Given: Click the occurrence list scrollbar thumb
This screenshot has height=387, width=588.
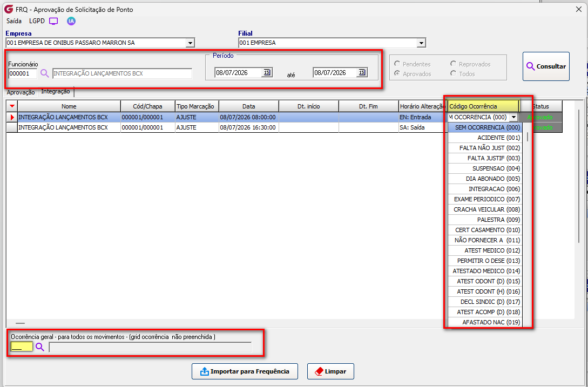Looking at the screenshot, I should [527, 137].
